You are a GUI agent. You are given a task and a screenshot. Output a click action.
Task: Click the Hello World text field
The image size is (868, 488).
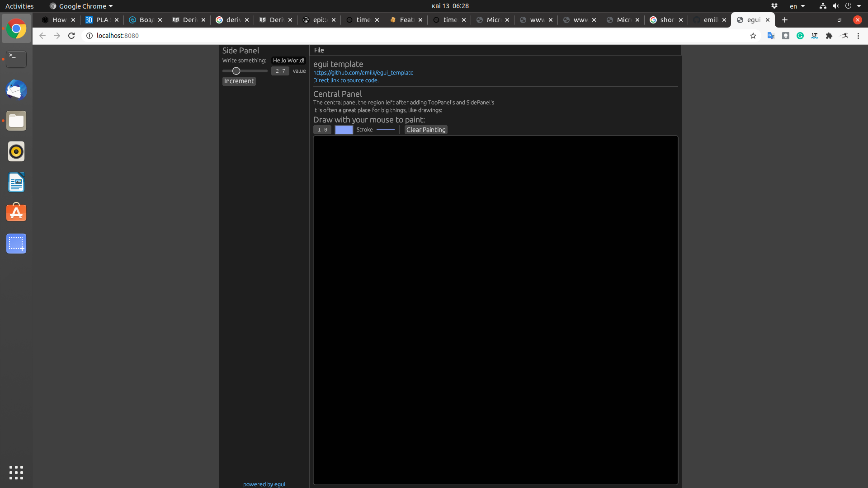288,60
